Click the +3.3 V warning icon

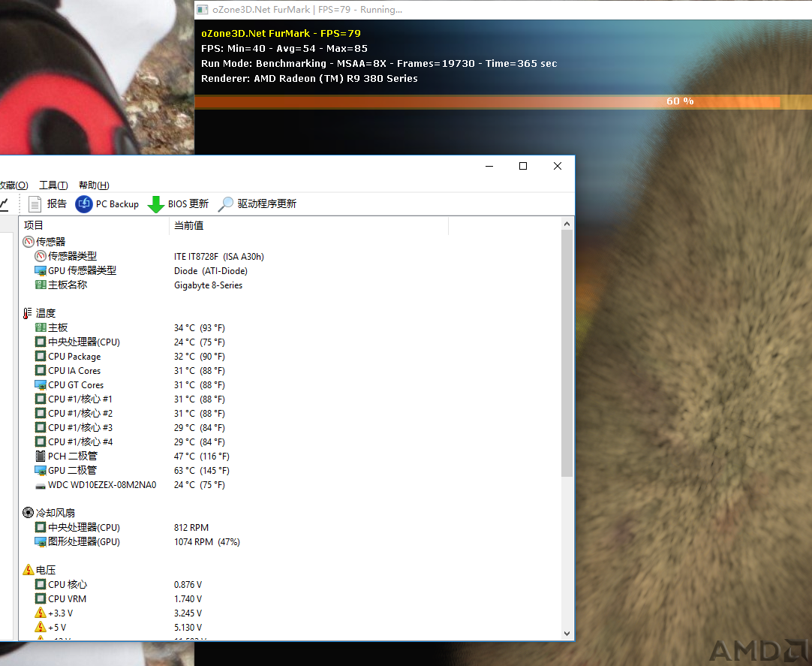(41, 613)
